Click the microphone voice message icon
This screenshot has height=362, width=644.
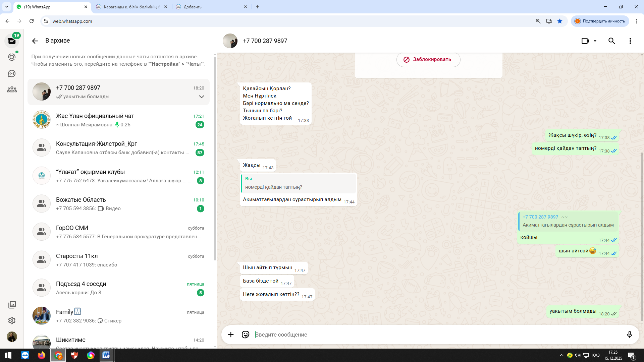tap(629, 335)
